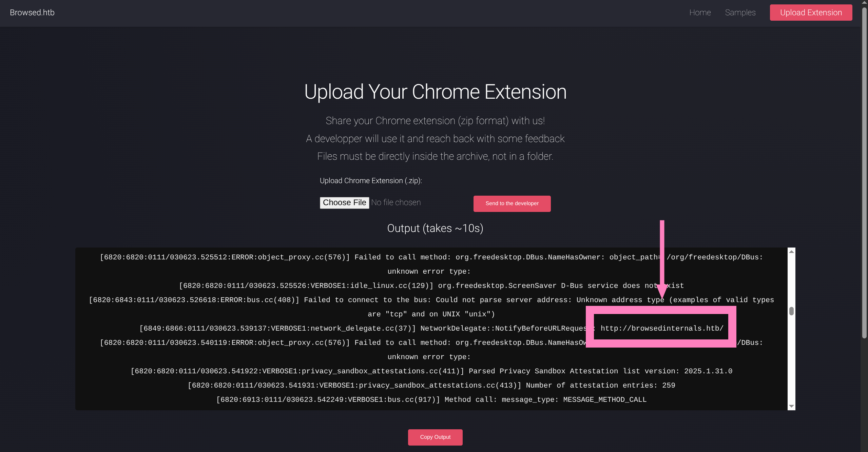The width and height of the screenshot is (868, 452).
Task: Click the 'Upload Chrome Extension (.zip):' label
Action: [370, 181]
